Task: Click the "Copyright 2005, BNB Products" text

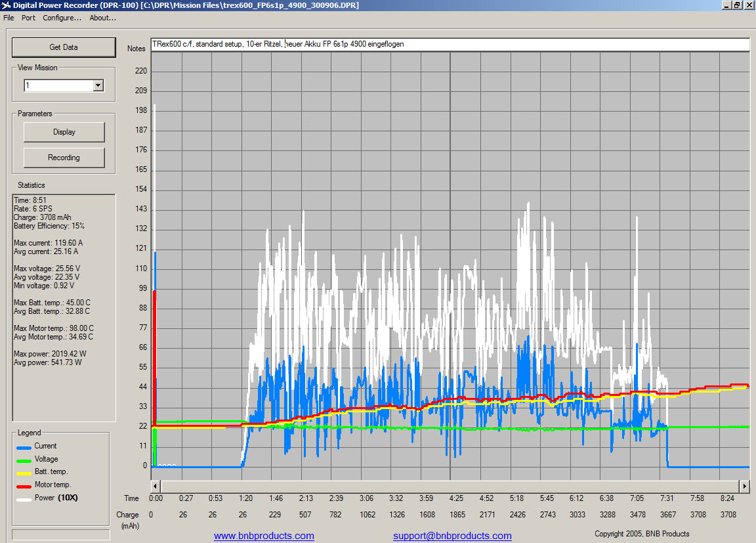Action: tap(642, 534)
